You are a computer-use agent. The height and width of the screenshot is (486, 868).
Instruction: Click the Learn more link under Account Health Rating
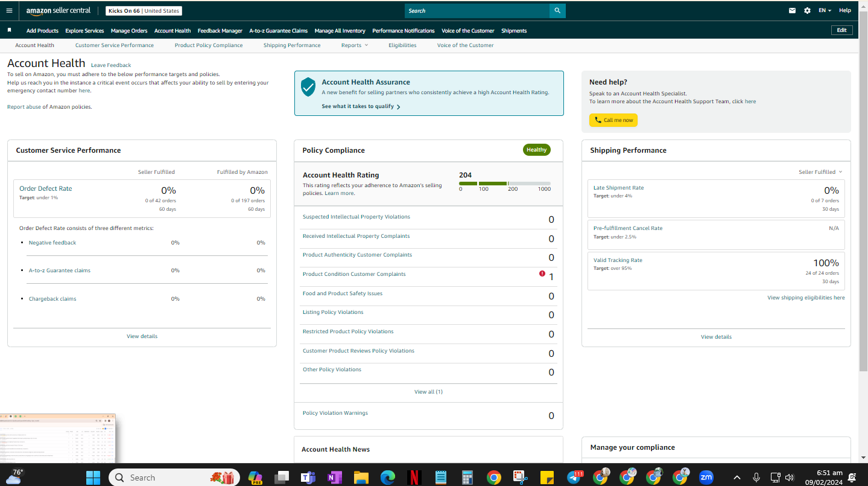coord(340,193)
